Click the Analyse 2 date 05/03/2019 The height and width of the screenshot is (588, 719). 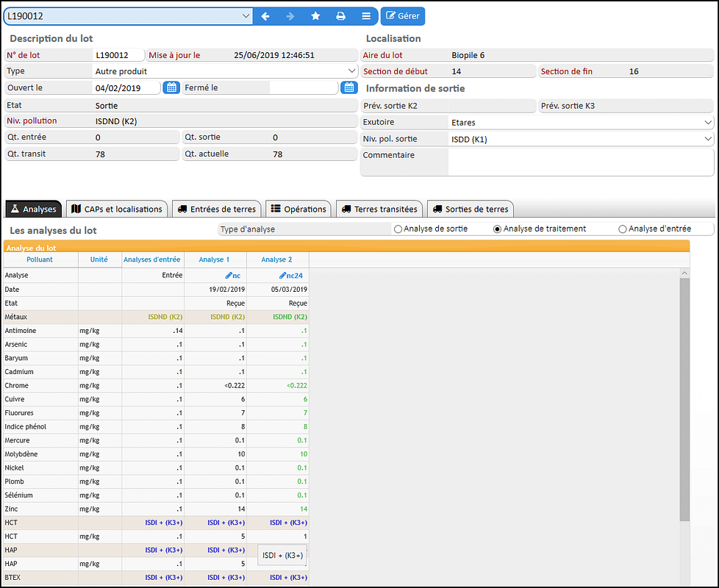tap(290, 289)
